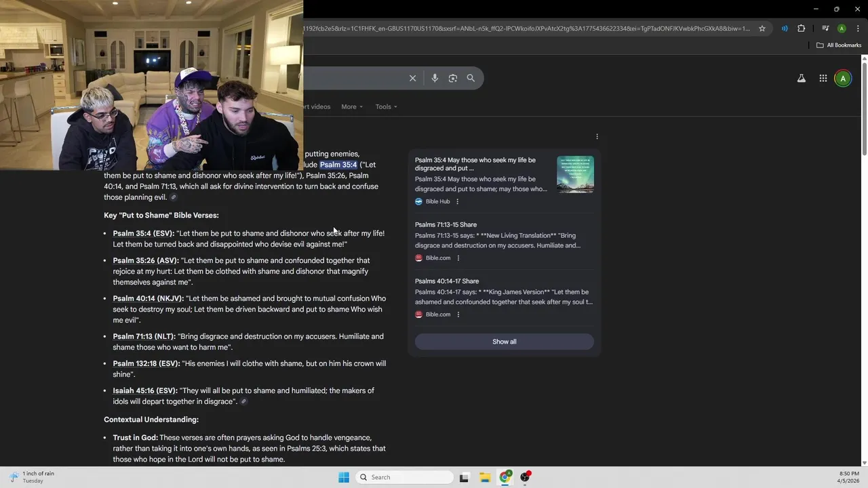Bookmark this page with the star icon
The width and height of the screenshot is (868, 488).
tap(762, 28)
